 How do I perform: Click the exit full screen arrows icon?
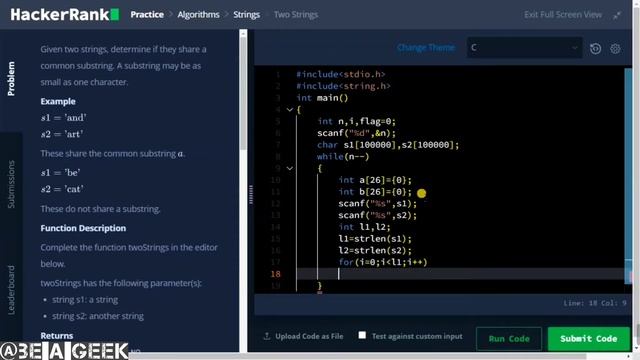pos(617,15)
